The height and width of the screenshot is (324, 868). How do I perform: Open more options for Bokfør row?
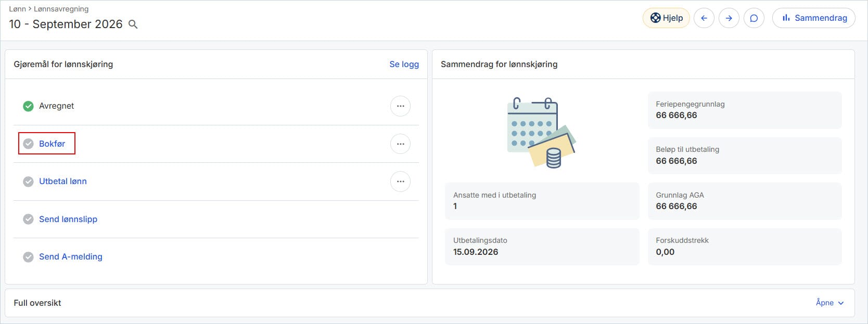(400, 144)
